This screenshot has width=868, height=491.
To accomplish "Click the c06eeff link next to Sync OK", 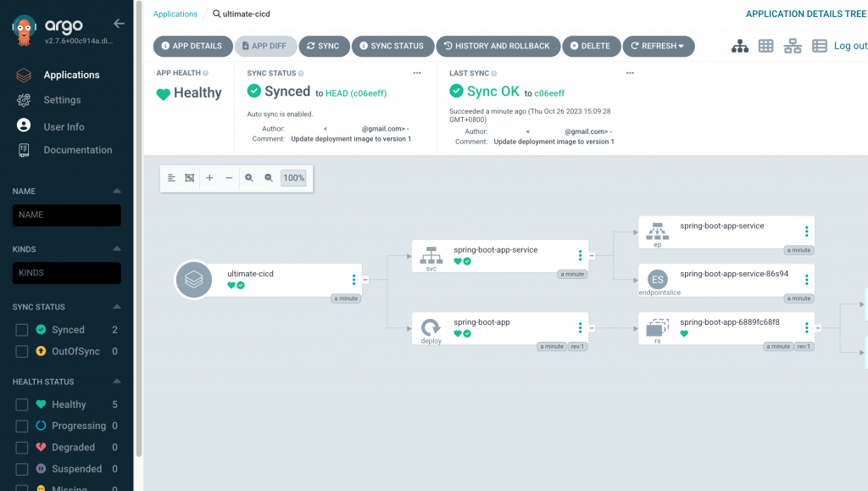I will pos(549,93).
